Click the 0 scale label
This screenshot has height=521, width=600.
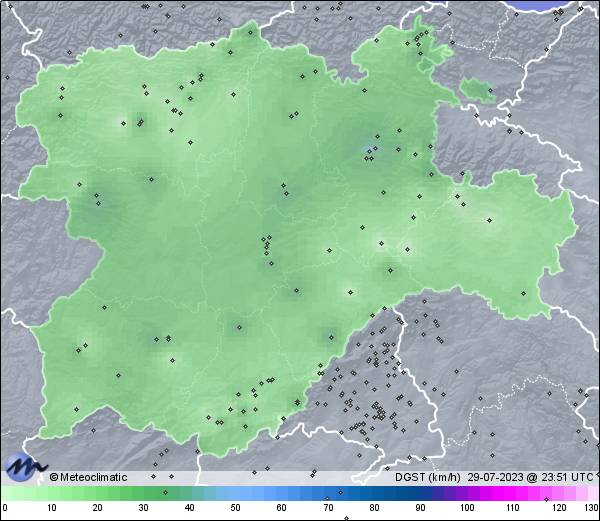pyautogui.click(x=5, y=508)
